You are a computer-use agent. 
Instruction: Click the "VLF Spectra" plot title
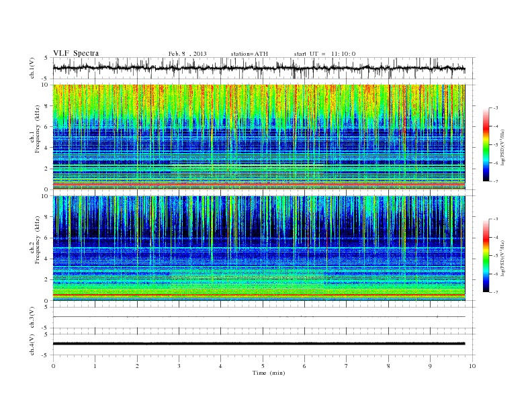[x=76, y=53]
